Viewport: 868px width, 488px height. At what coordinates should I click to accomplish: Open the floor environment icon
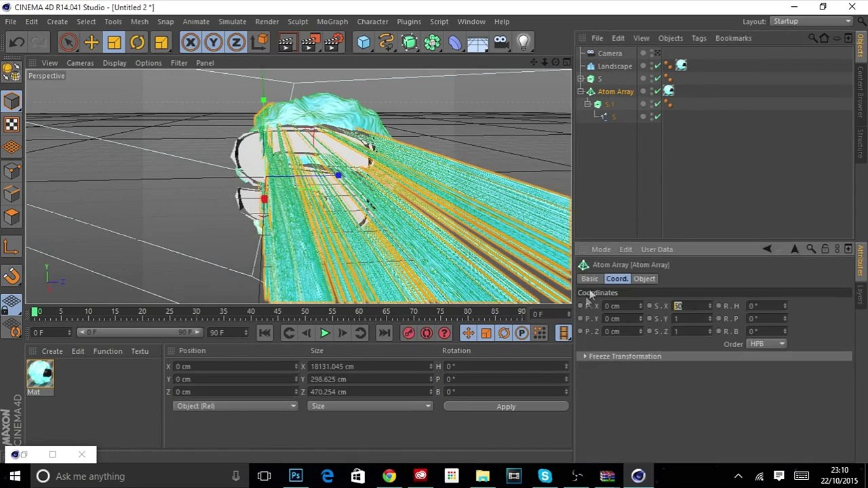pyautogui.click(x=477, y=43)
